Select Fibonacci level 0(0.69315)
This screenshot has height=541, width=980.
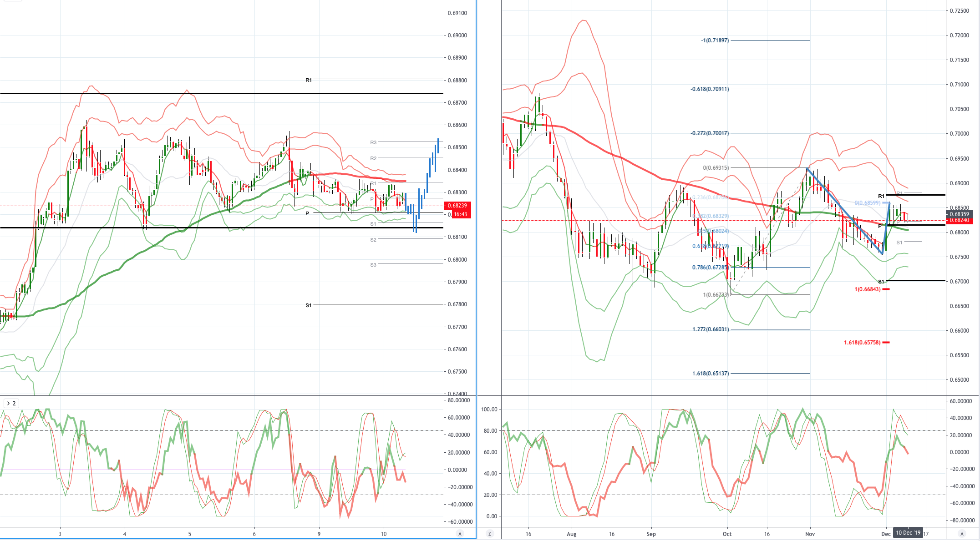[x=716, y=168]
